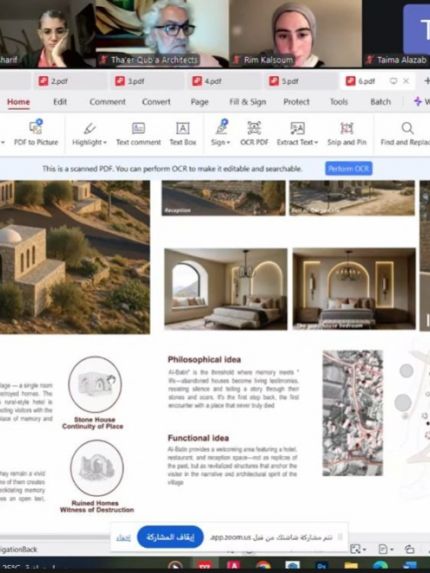The height and width of the screenshot is (573, 430).
Task: Expand the page layout dropdown in status bar
Action: point(392,549)
